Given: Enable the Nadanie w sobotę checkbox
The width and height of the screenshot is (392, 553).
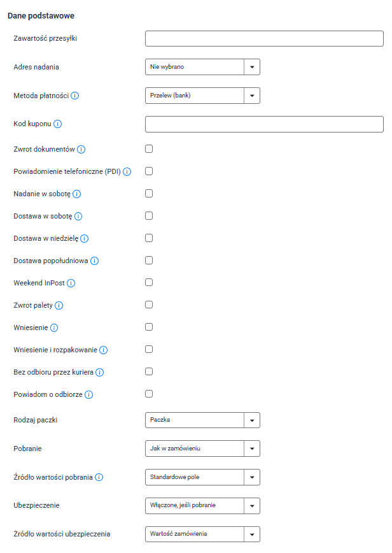Looking at the screenshot, I should (x=149, y=193).
